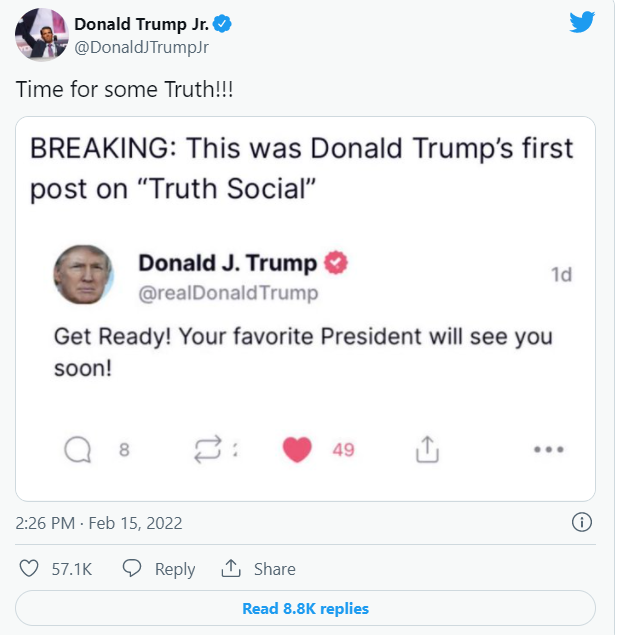Click the Twitter bird logo
The height and width of the screenshot is (635, 618).
pos(582,22)
